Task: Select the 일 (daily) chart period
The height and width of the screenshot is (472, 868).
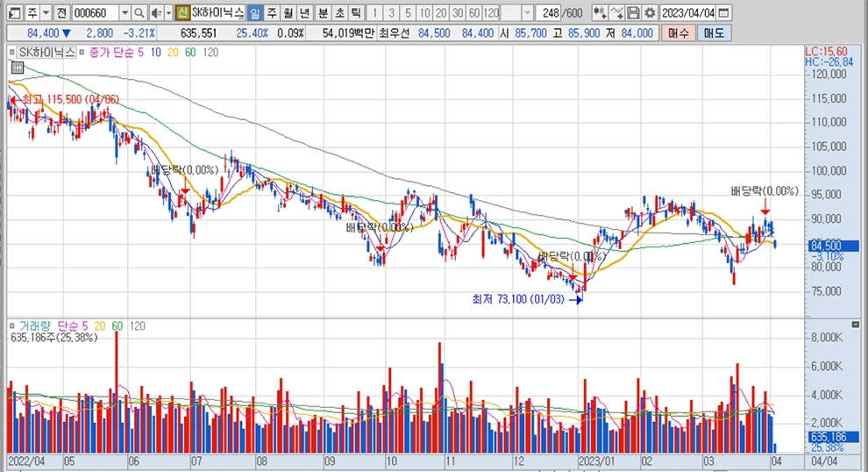Action: tap(254, 13)
